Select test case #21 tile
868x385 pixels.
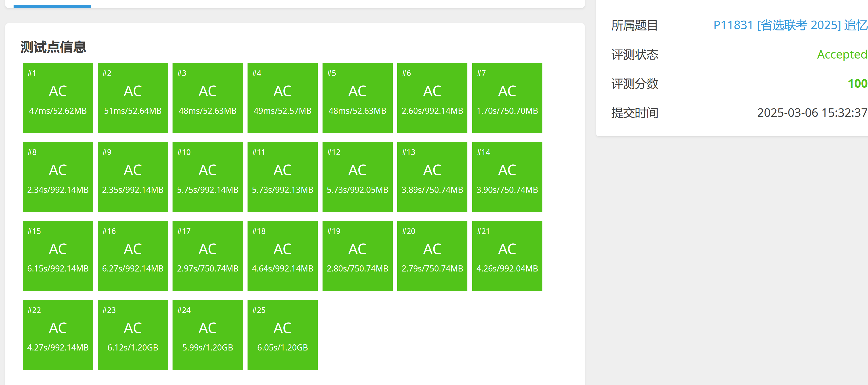point(507,256)
